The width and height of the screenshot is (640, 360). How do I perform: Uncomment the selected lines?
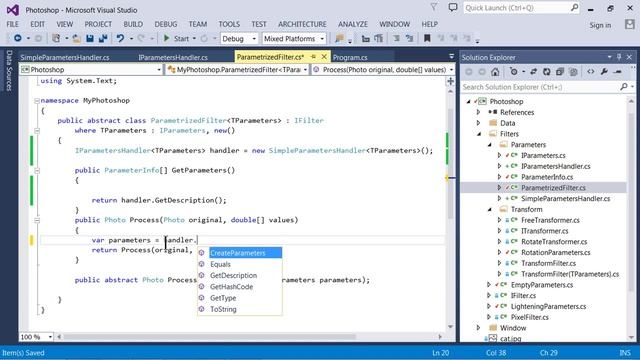(409, 38)
